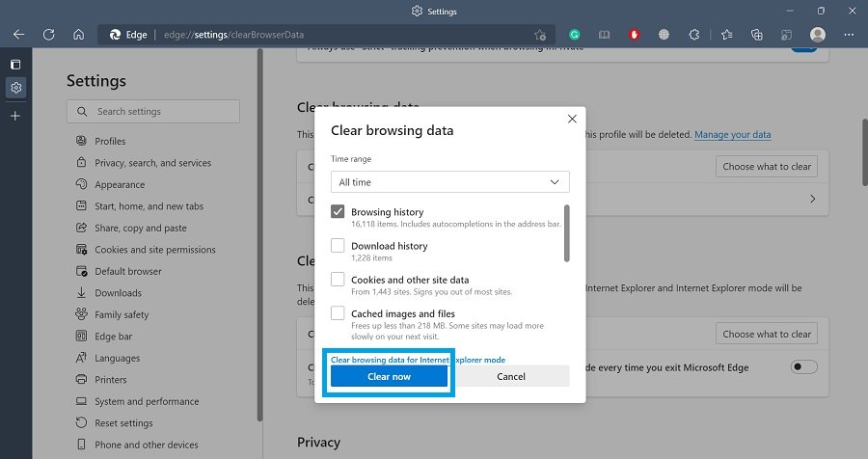Open the Collections icon
The height and width of the screenshot is (459, 868).
(x=757, y=35)
